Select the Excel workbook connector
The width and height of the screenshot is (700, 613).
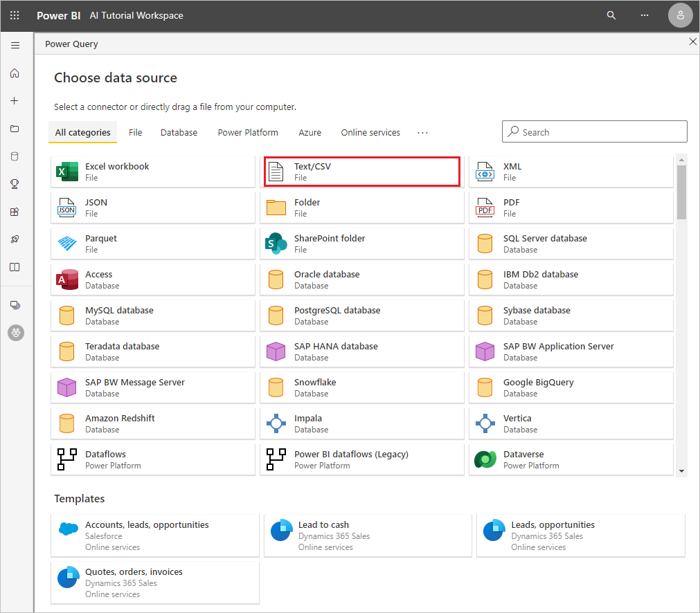pos(153,172)
